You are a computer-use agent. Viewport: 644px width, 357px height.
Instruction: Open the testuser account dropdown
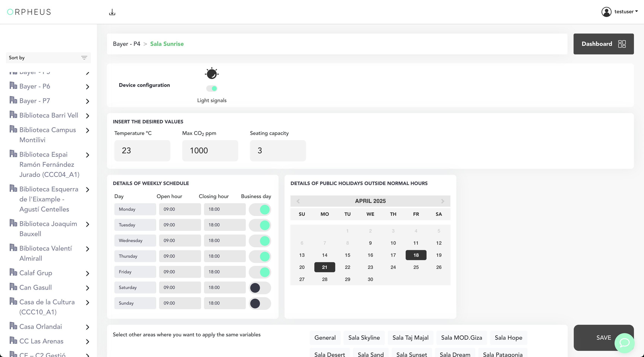pos(626,12)
